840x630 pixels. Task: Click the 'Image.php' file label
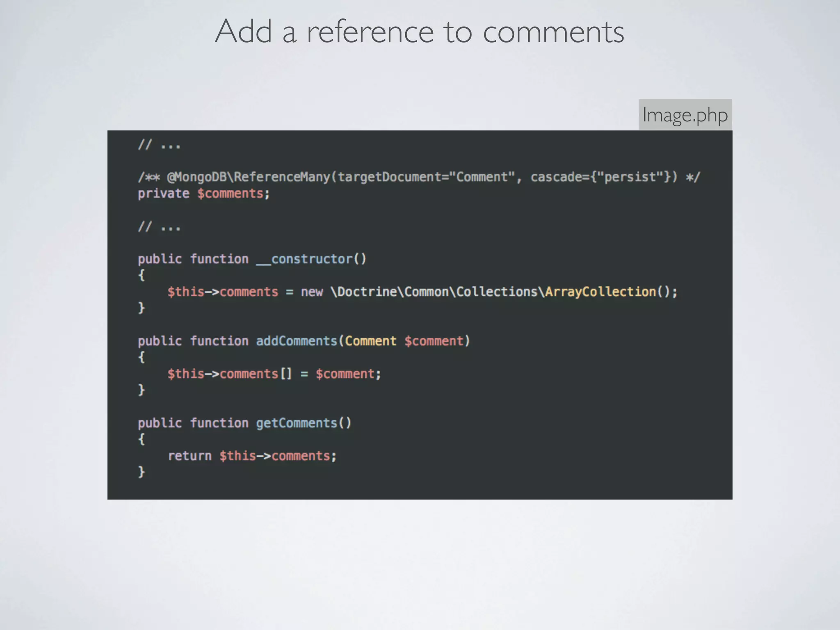685,114
